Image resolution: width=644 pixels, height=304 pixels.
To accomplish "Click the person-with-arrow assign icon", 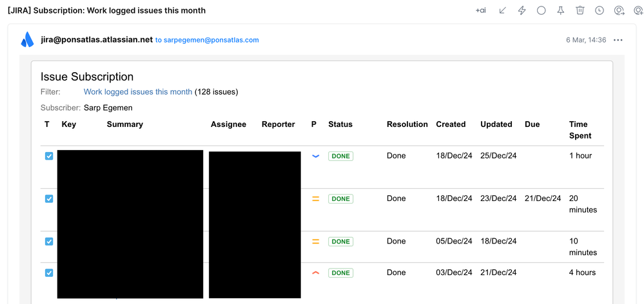I will (x=620, y=11).
